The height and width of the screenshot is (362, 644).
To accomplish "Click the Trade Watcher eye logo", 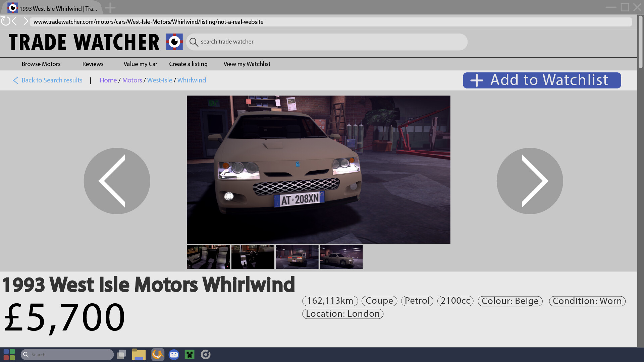I will 174,42.
